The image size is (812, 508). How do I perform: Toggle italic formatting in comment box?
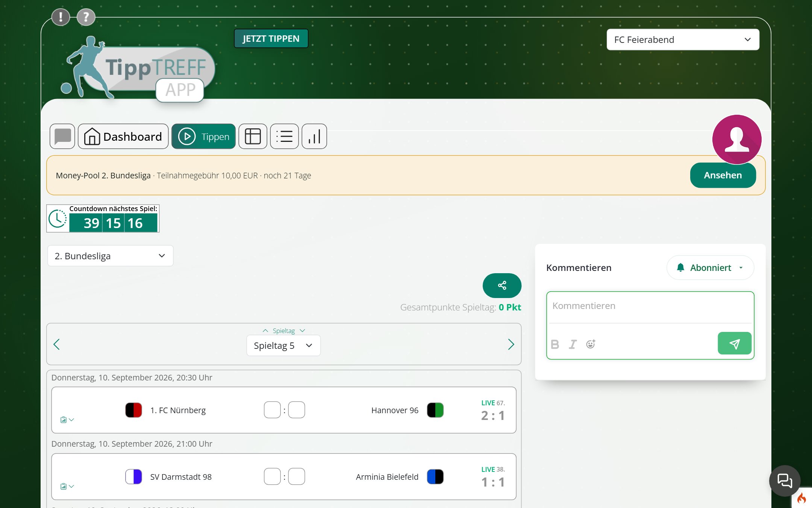point(573,344)
